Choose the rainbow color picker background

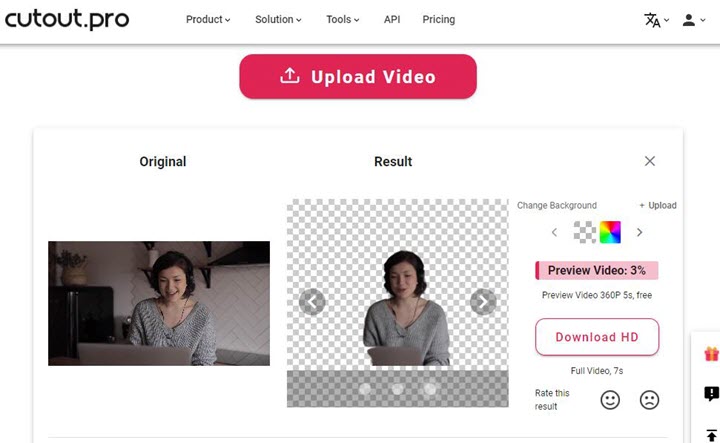click(x=610, y=232)
